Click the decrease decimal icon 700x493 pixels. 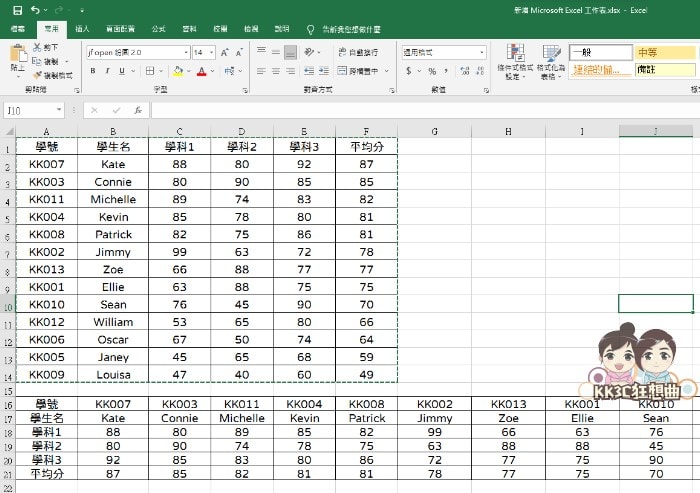click(x=480, y=71)
